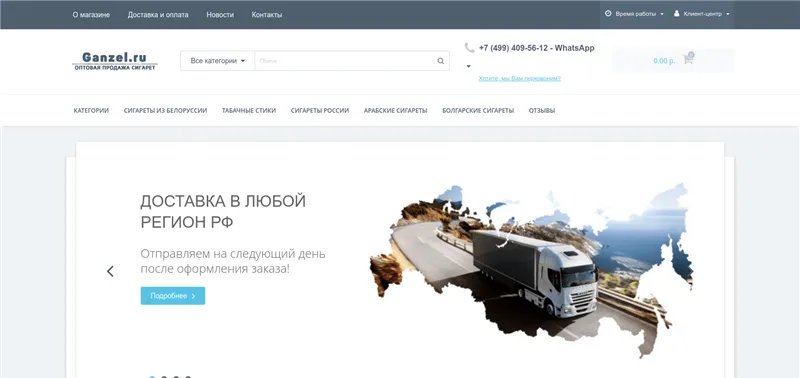Viewport: 800px width, 378px height.
Task: Open Сигареты из Белоруссии menu
Action: [165, 111]
